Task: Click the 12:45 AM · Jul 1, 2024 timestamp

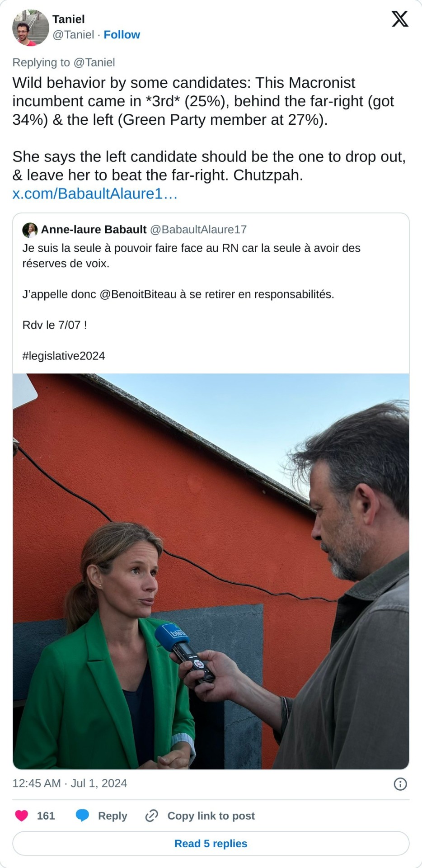Action: click(x=70, y=783)
